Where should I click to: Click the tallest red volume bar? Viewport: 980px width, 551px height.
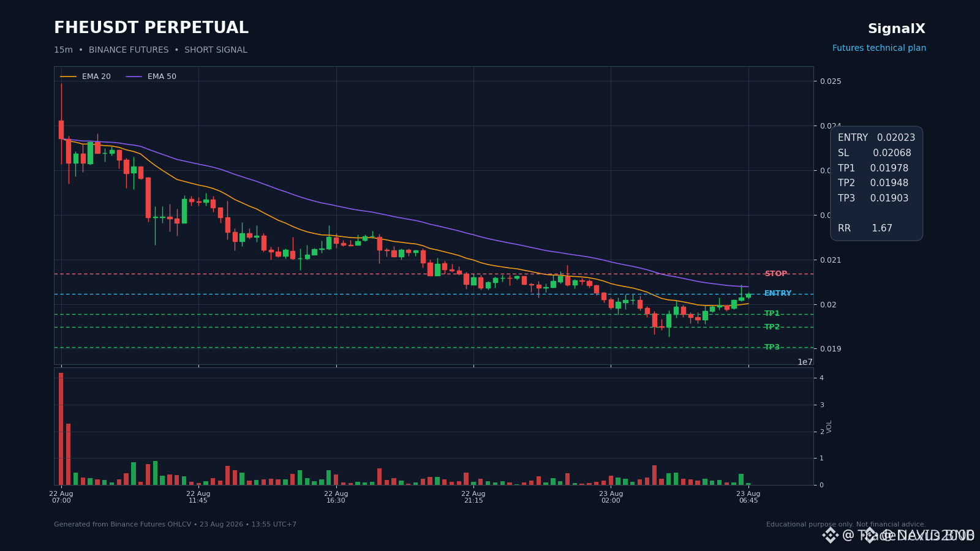(x=61, y=429)
